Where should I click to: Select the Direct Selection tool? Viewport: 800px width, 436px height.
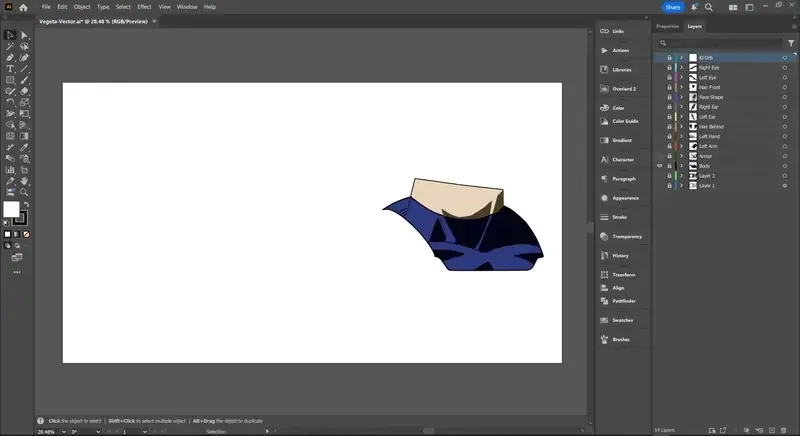(24, 35)
